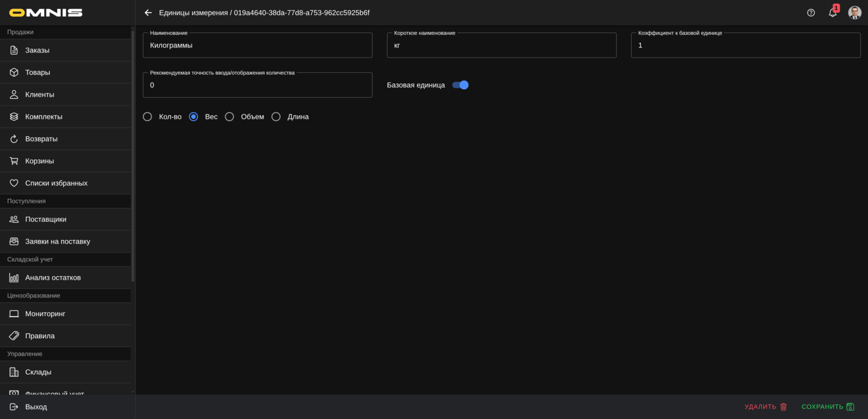This screenshot has width=868, height=419.
Task: Click the back arrow icon
Action: point(148,13)
